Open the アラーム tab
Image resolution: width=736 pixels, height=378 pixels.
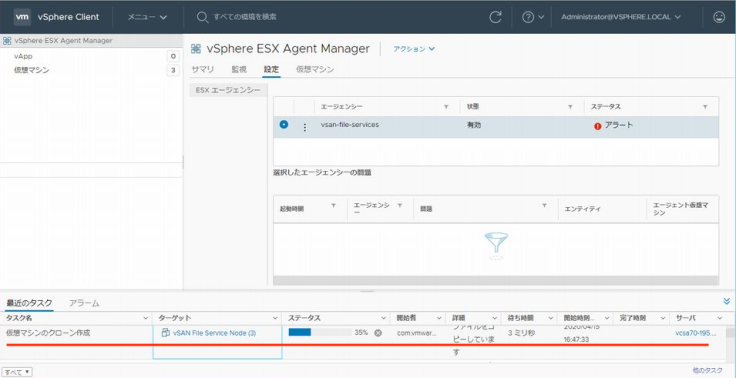pos(84,303)
